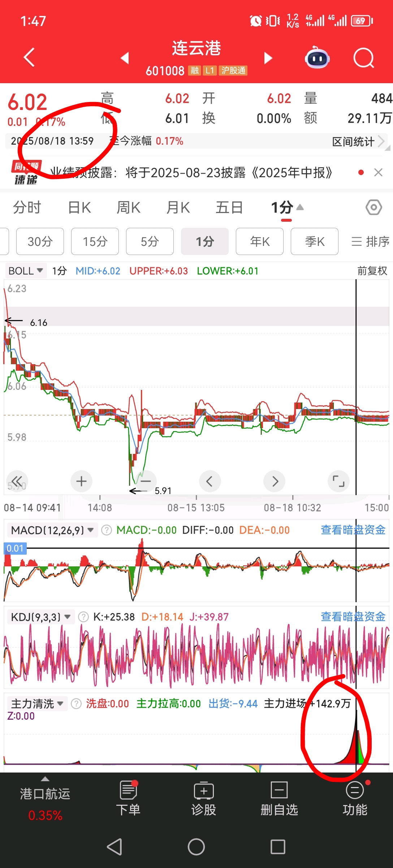Tap the double-left rewind chart button

click(17, 481)
